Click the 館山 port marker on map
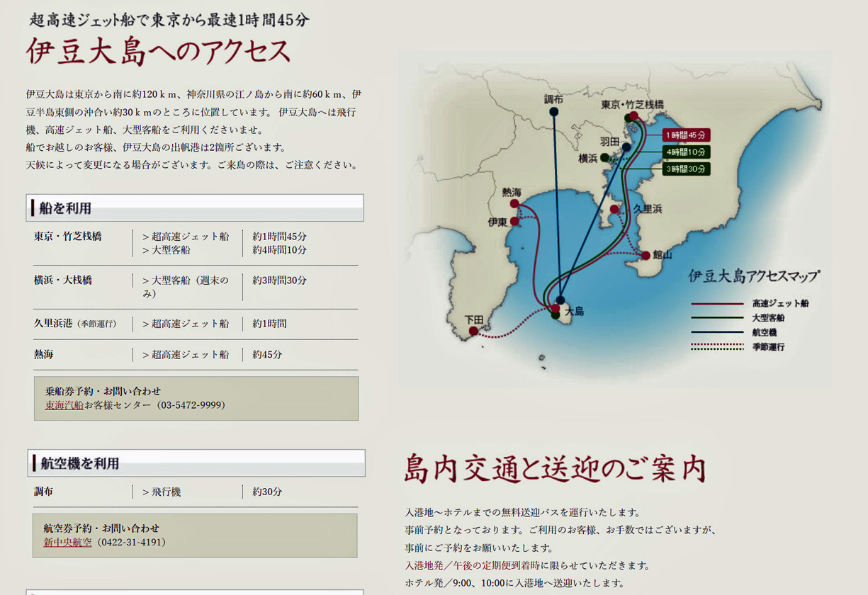 646,256
